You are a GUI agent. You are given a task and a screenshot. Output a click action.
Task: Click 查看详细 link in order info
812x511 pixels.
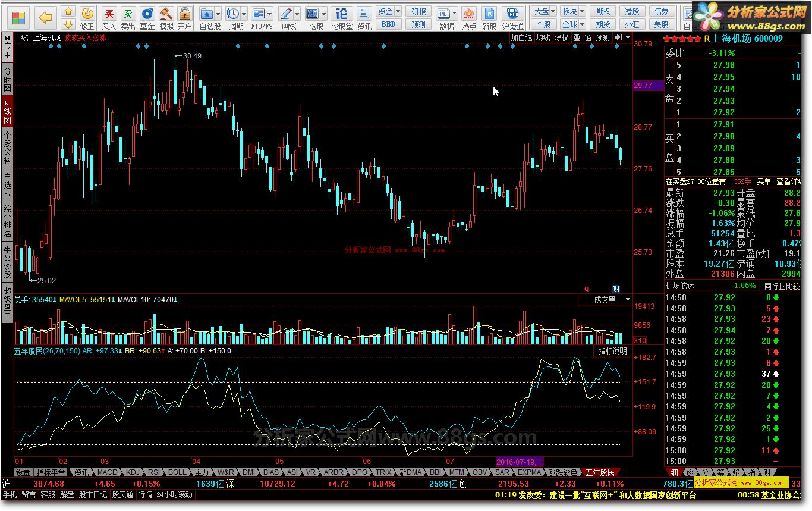point(789,181)
